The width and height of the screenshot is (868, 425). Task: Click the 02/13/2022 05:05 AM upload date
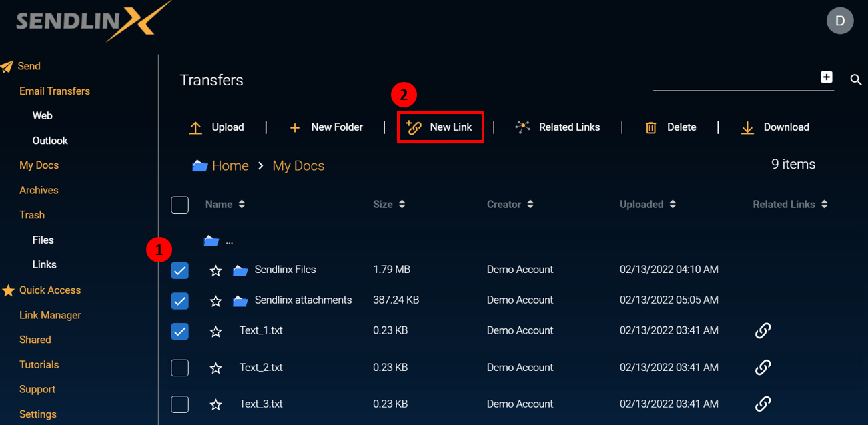pyautogui.click(x=669, y=300)
